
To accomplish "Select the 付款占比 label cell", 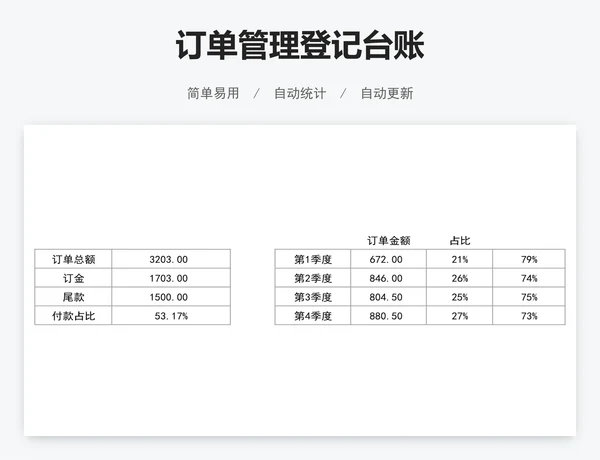I will 73,316.
